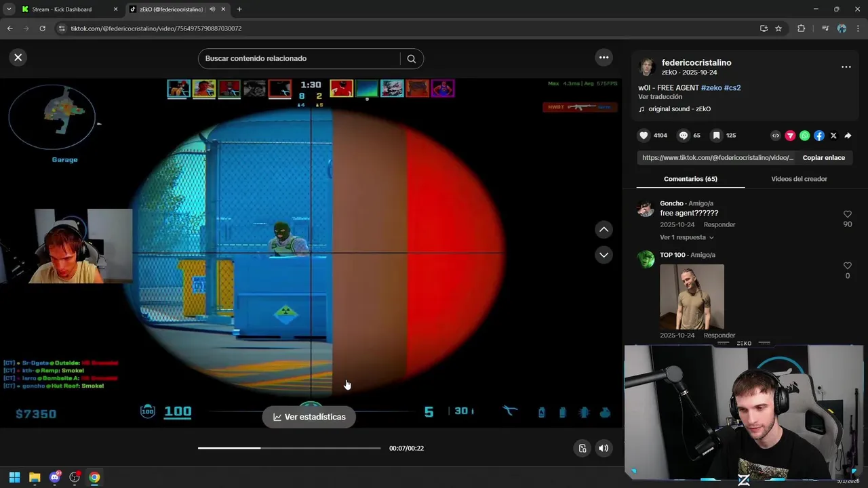The image size is (868, 488).
Task: Open File Explorer from taskbar
Action: tap(35, 477)
